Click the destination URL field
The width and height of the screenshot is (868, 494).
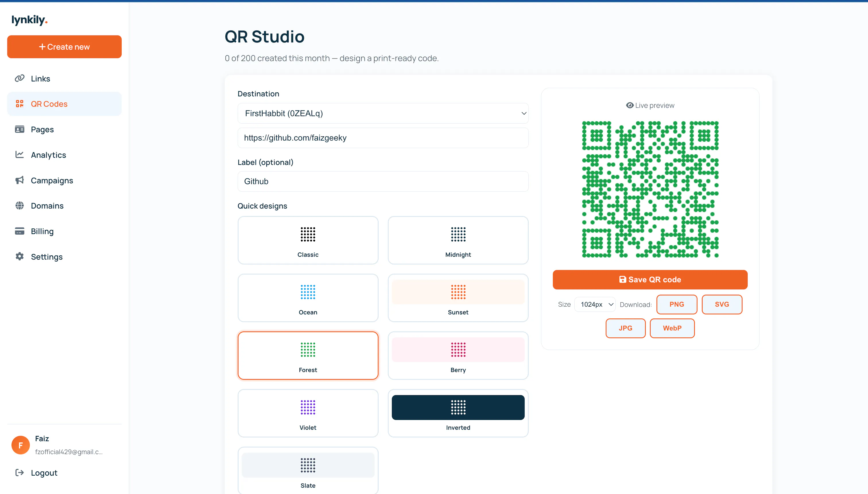pyautogui.click(x=383, y=138)
